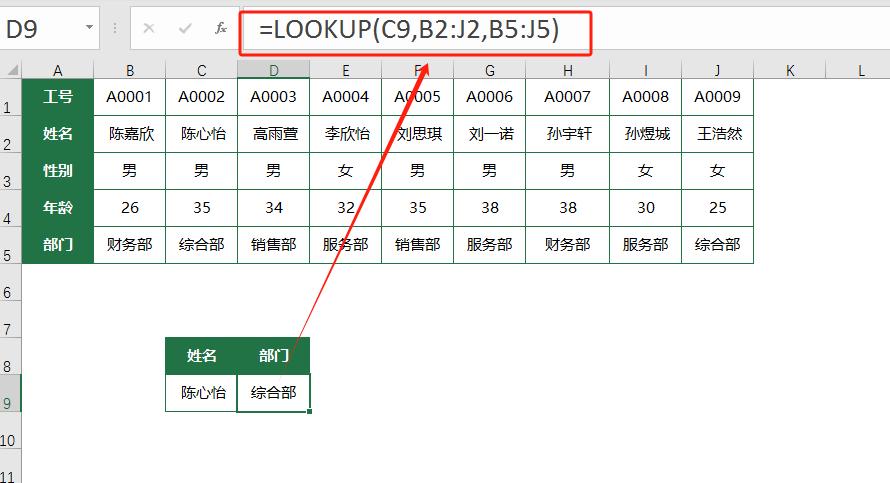
Task: Click the fill handle of D9
Action: [x=309, y=411]
